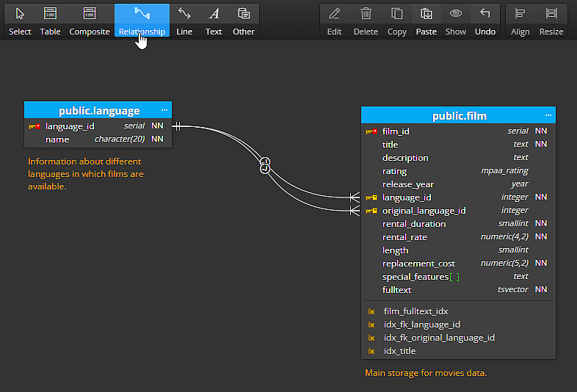577x392 pixels.
Task: Activate the Composite tool
Action: coord(90,21)
